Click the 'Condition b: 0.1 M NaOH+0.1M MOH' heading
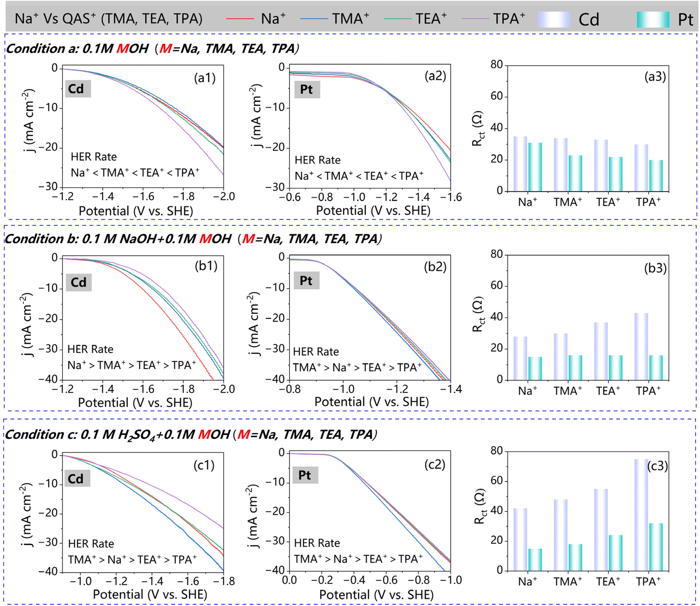Viewport: 700px width, 606px height. [x=118, y=239]
